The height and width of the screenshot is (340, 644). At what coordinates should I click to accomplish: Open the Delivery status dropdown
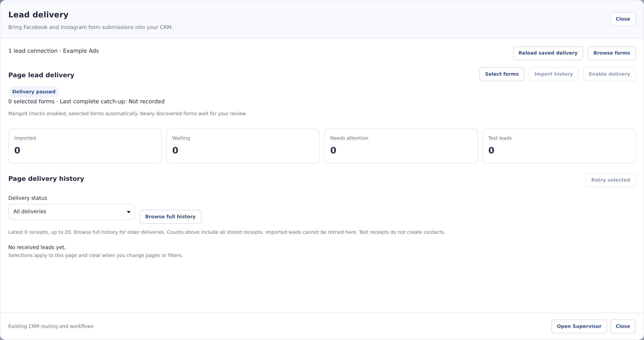point(71,212)
